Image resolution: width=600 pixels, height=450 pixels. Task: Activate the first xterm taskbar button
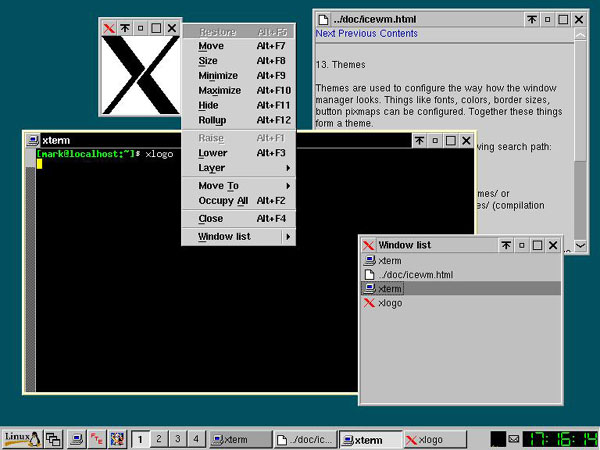point(241,440)
